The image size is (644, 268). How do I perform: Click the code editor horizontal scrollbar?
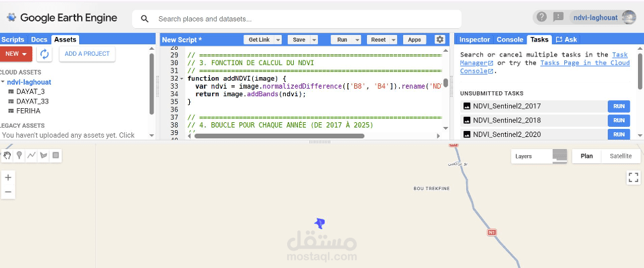point(279,136)
